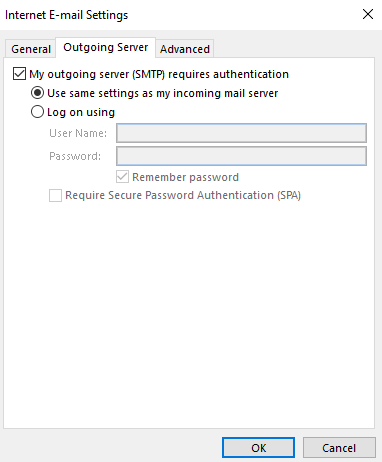382x462 pixels.
Task: Click the Password input field
Action: click(x=241, y=156)
